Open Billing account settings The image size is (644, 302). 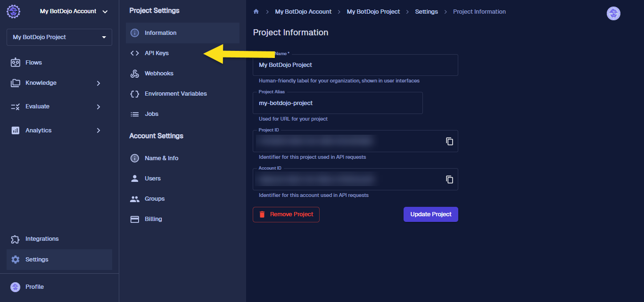(x=182, y=219)
